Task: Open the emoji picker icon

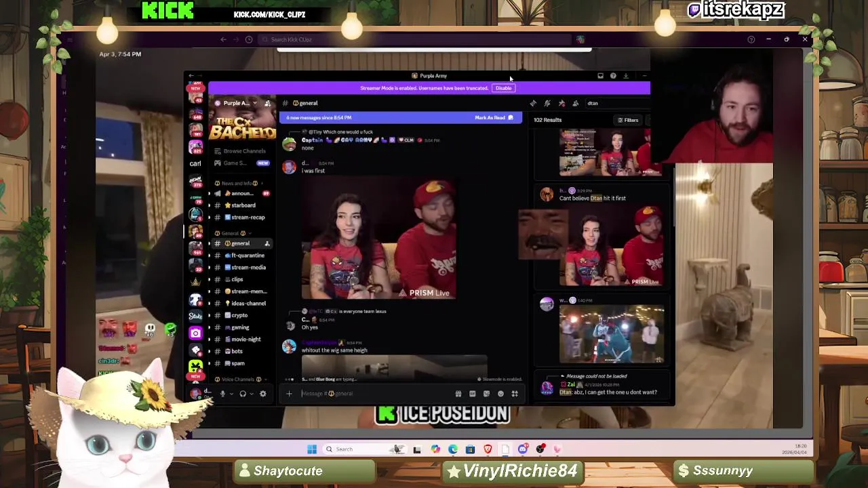Action: pos(501,394)
